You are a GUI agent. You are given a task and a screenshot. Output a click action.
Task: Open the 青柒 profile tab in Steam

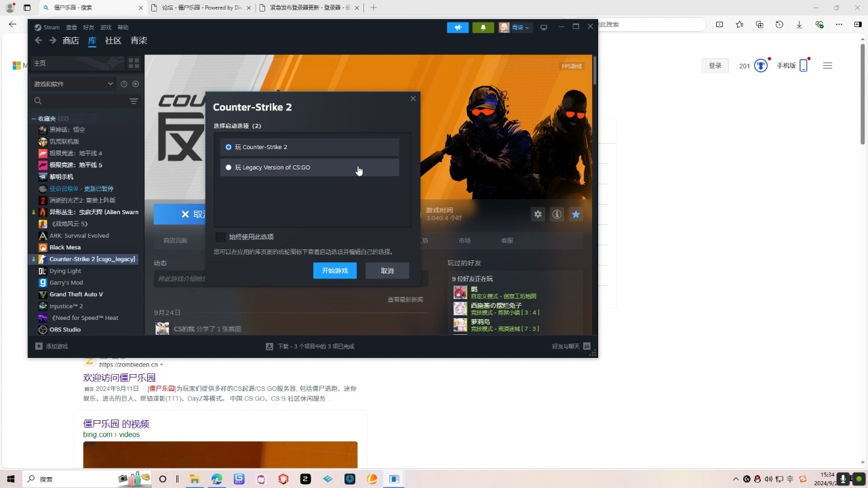point(138,41)
